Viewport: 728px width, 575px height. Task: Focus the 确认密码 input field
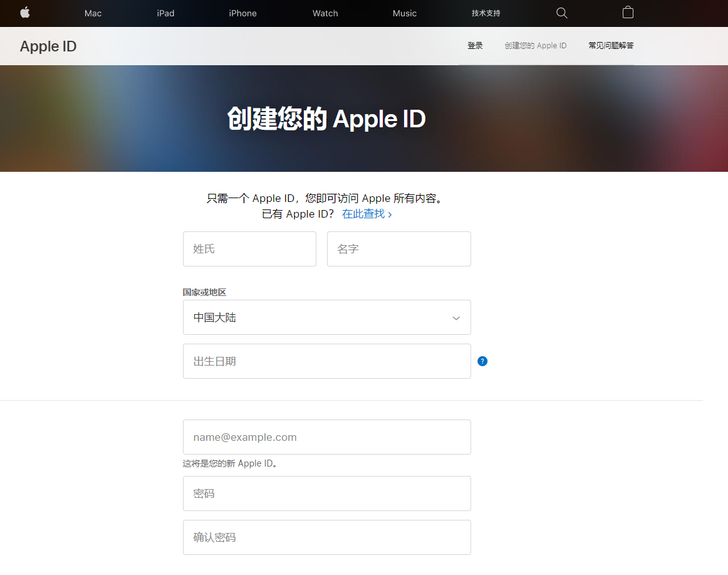327,537
